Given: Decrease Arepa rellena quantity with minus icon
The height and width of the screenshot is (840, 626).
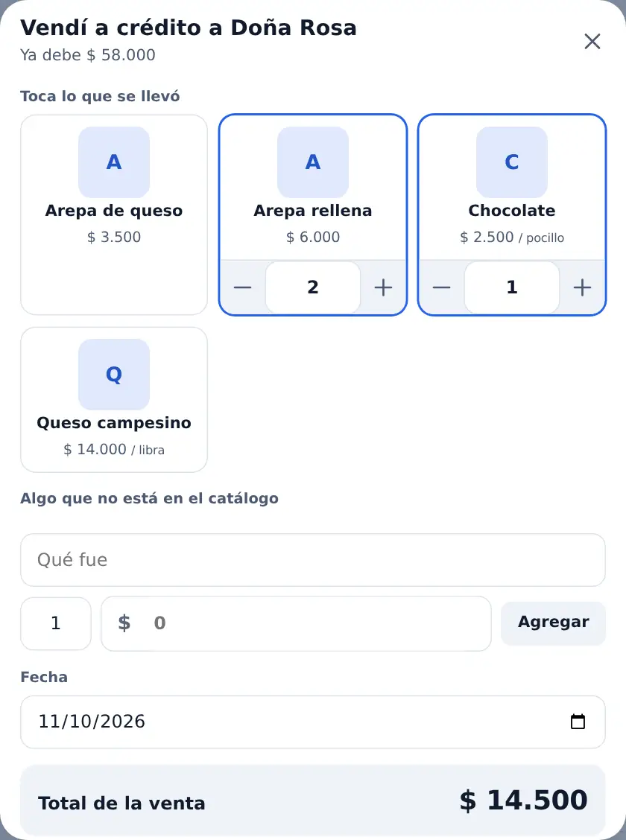Looking at the screenshot, I should click(x=242, y=287).
